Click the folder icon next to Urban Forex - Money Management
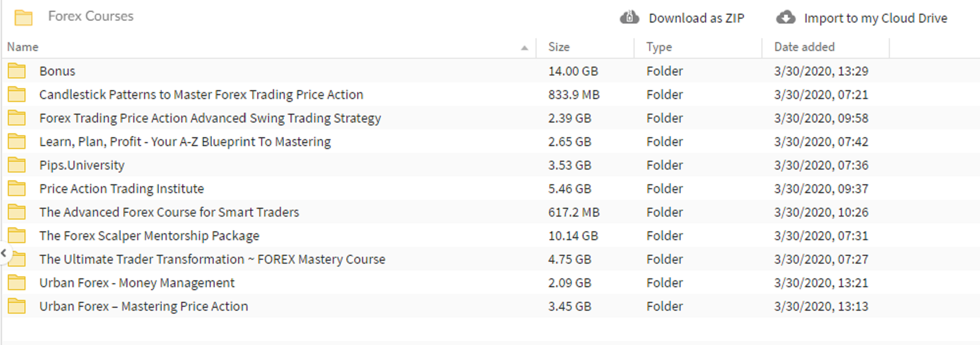The height and width of the screenshot is (345, 980). point(16,282)
